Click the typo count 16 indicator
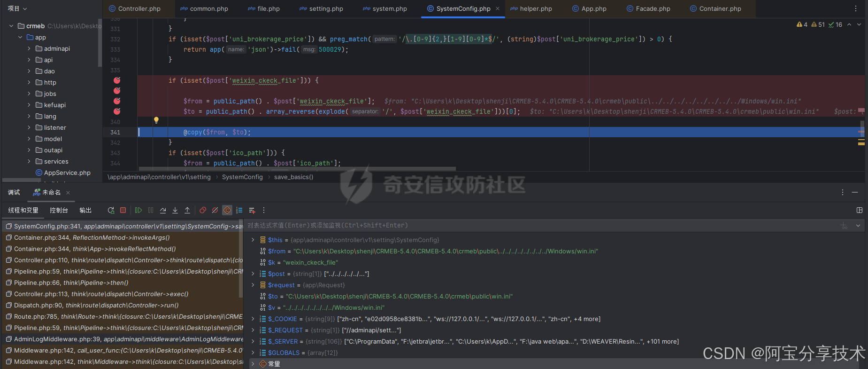Viewport: 868px width, 369px height. tap(835, 24)
